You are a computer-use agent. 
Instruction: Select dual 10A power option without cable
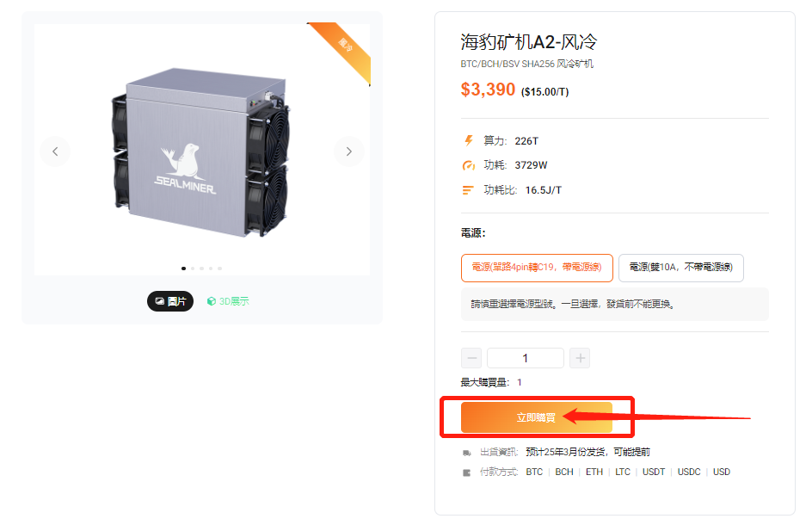coord(681,268)
